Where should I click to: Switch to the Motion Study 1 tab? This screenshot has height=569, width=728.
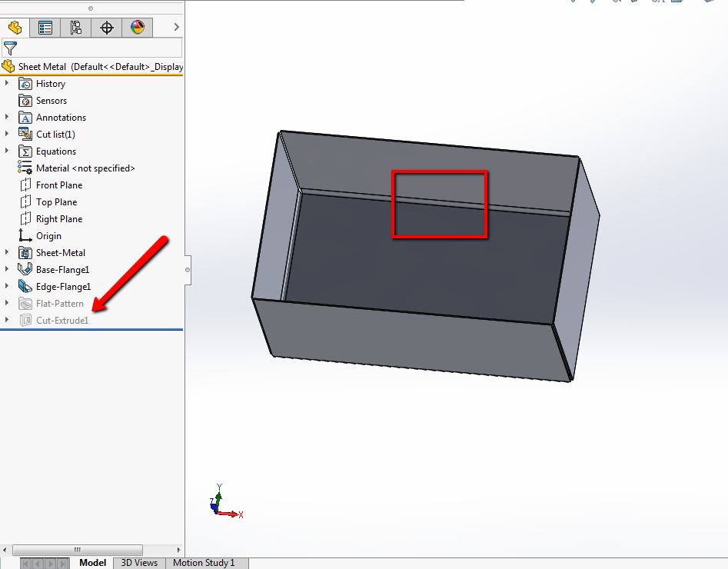click(x=204, y=563)
